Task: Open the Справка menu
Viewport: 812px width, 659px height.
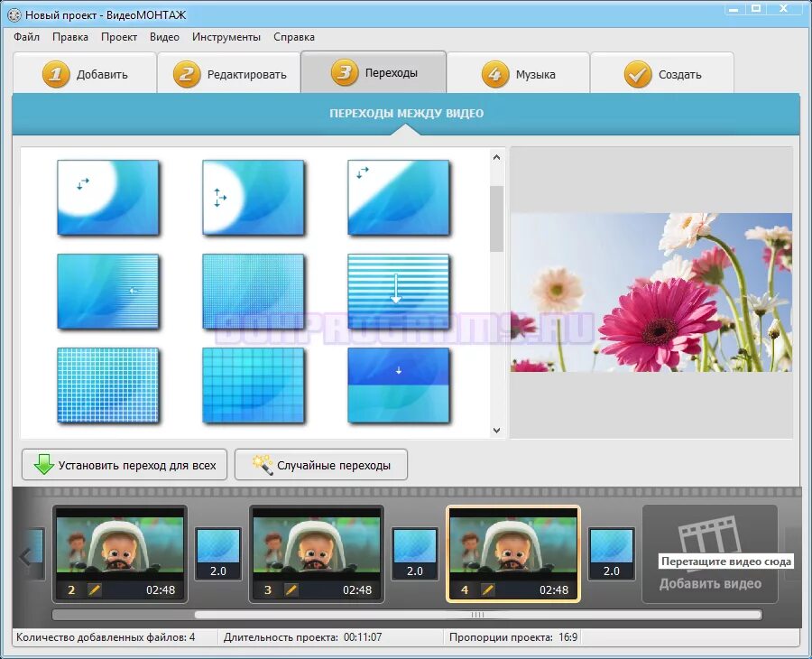Action: point(293,37)
